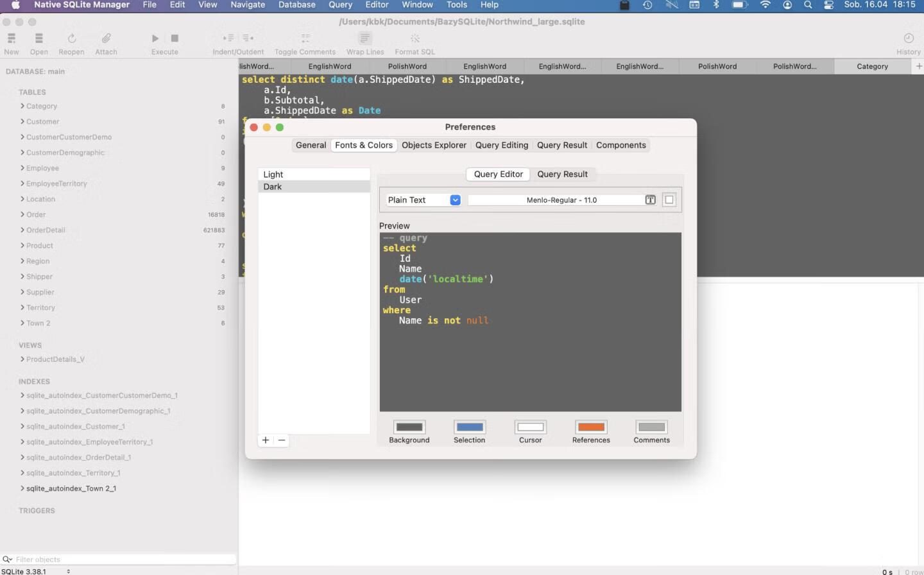Open the Plain Text style dropdown
The width and height of the screenshot is (924, 575).
(455, 200)
